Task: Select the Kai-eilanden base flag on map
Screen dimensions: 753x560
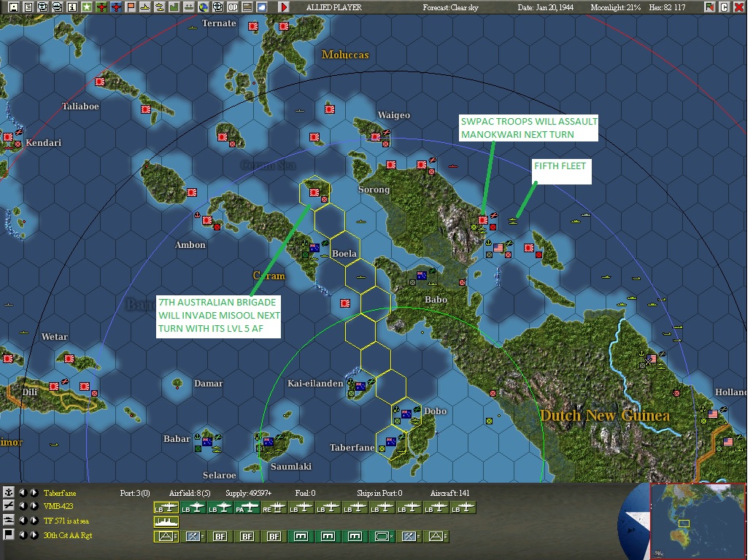Action: [x=360, y=386]
